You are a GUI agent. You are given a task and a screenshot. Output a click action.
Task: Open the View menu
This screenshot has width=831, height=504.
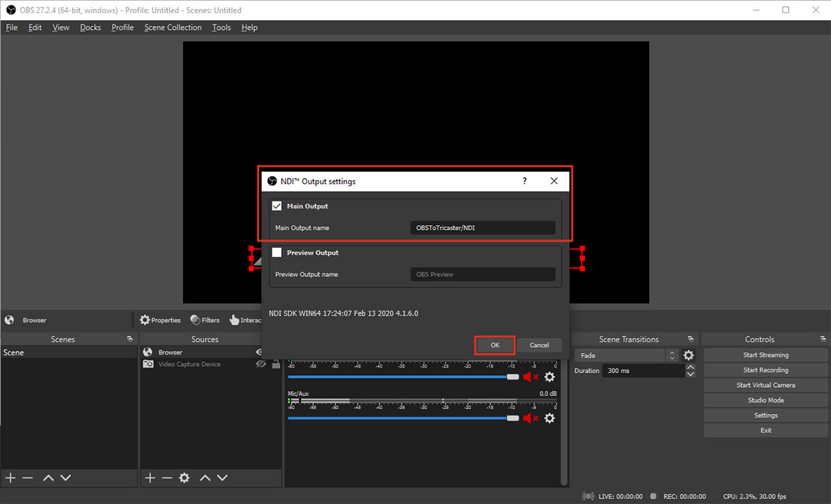[x=61, y=28]
